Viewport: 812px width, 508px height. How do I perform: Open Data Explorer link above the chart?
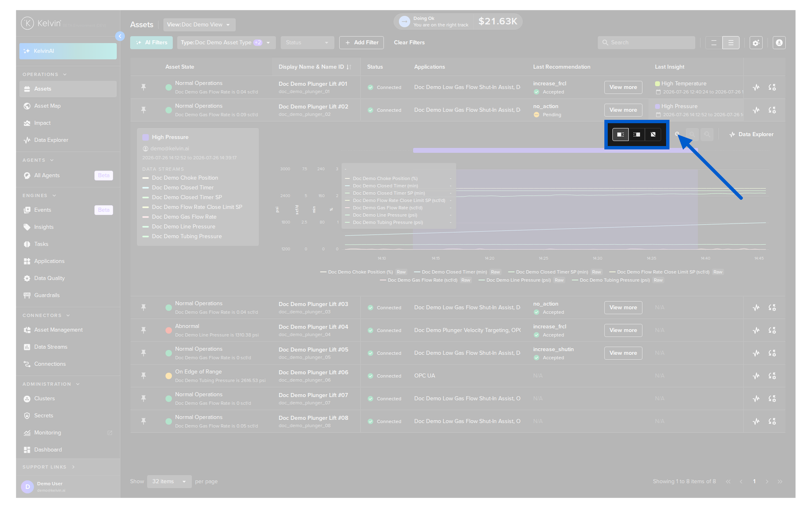point(752,135)
